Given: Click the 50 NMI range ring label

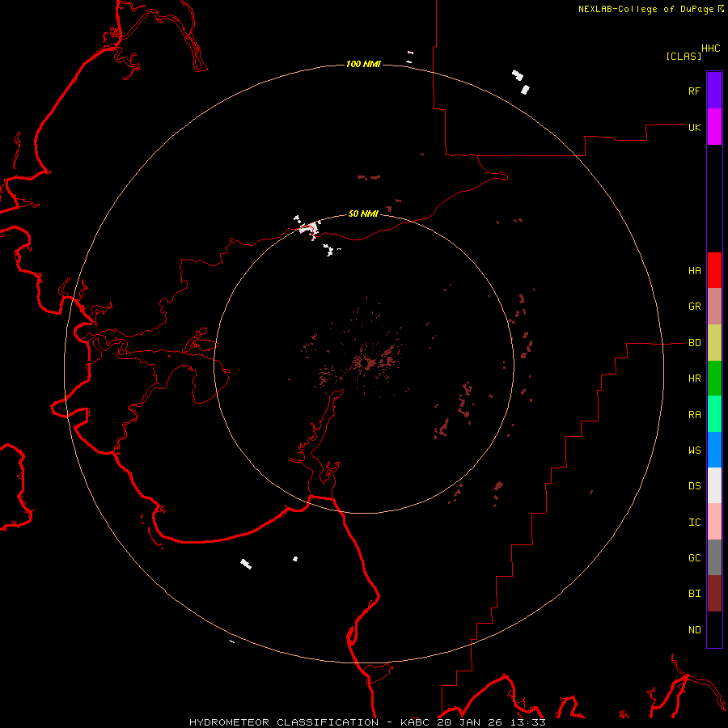Looking at the screenshot, I should click(x=363, y=214).
